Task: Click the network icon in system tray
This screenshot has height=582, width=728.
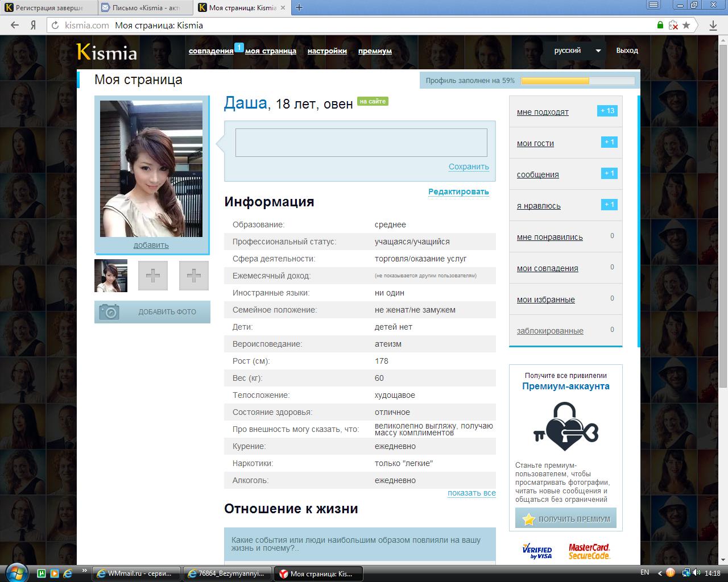Action: pos(685,573)
